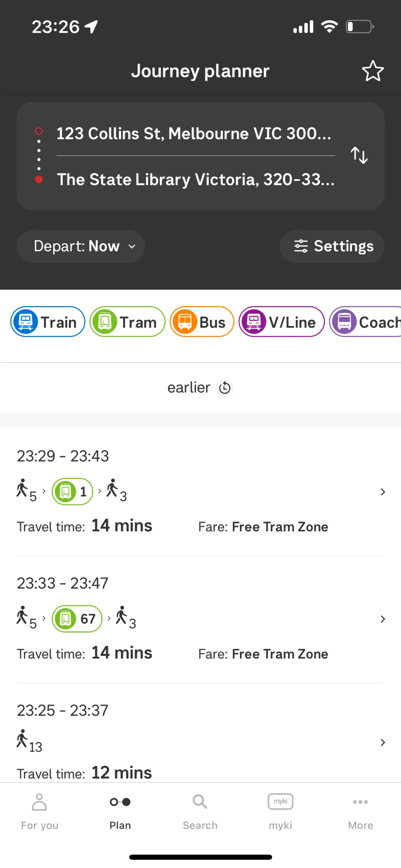Tap the earlier journeys clock icon

click(x=225, y=388)
